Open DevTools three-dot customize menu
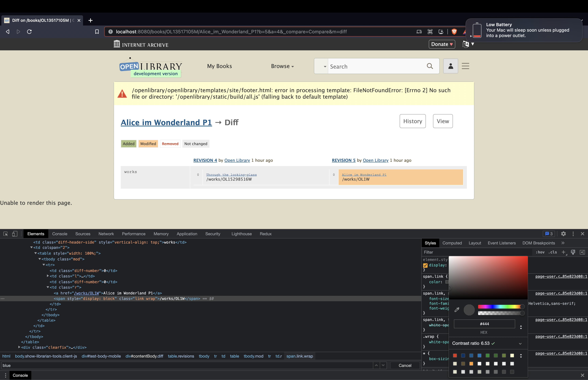This screenshot has height=380, width=588. [x=573, y=234]
